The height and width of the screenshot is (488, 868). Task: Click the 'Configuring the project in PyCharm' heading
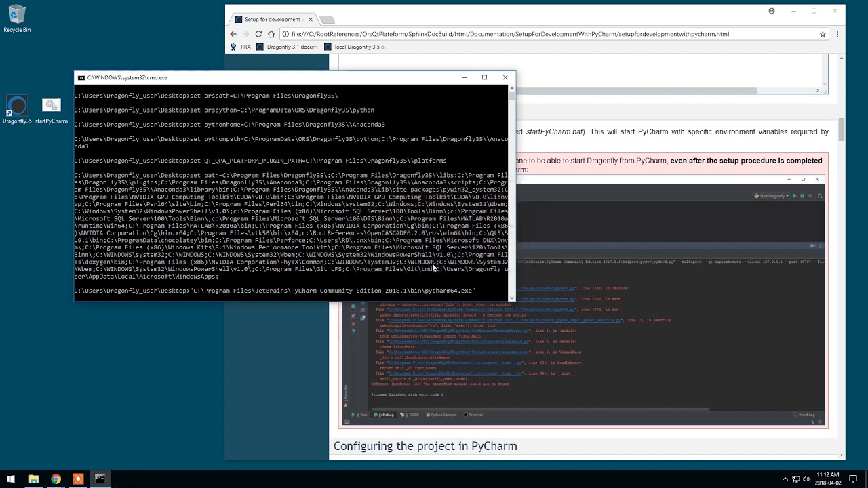(x=425, y=446)
